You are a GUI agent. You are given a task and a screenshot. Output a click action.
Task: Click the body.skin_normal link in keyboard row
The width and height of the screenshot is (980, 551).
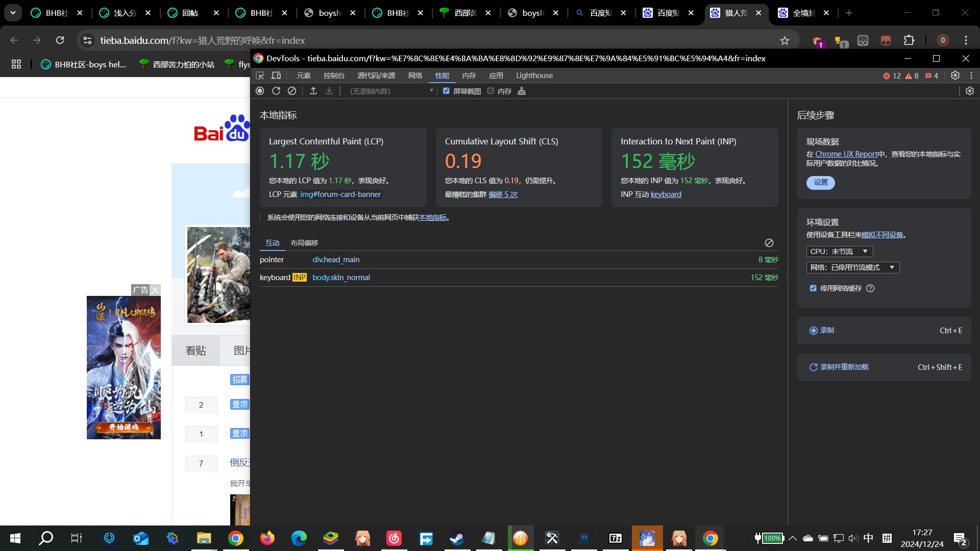pyautogui.click(x=341, y=278)
